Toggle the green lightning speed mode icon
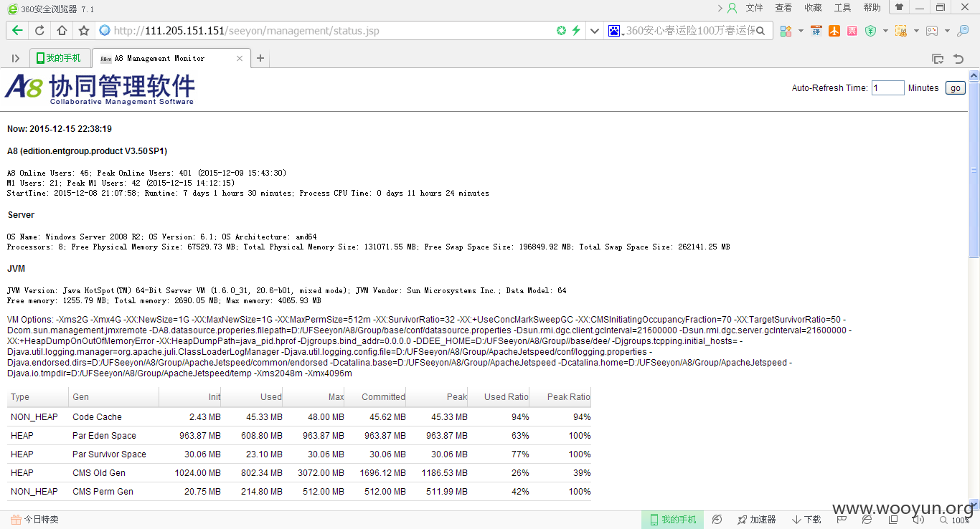 tap(576, 31)
